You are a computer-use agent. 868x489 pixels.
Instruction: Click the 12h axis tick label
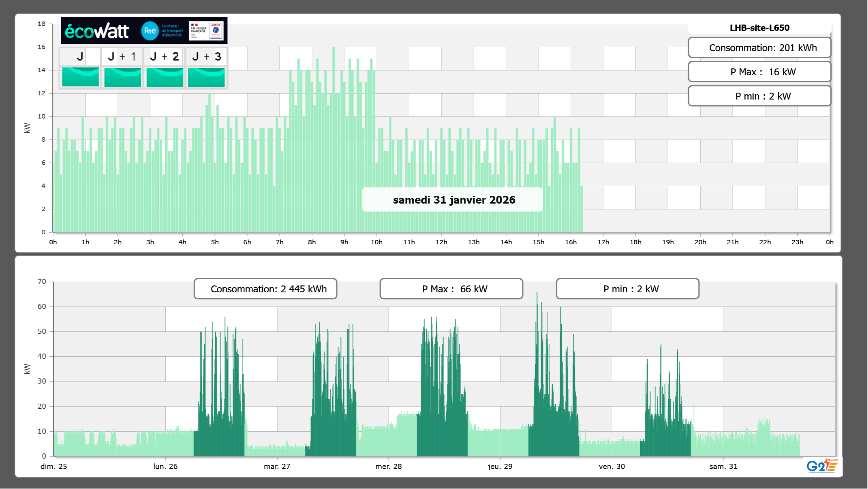(x=441, y=242)
